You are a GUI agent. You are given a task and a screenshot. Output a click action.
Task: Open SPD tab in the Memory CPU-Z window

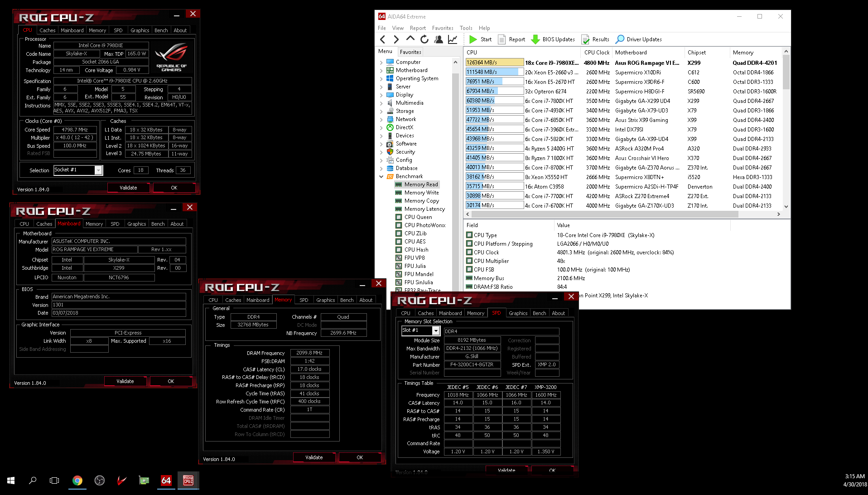point(304,300)
